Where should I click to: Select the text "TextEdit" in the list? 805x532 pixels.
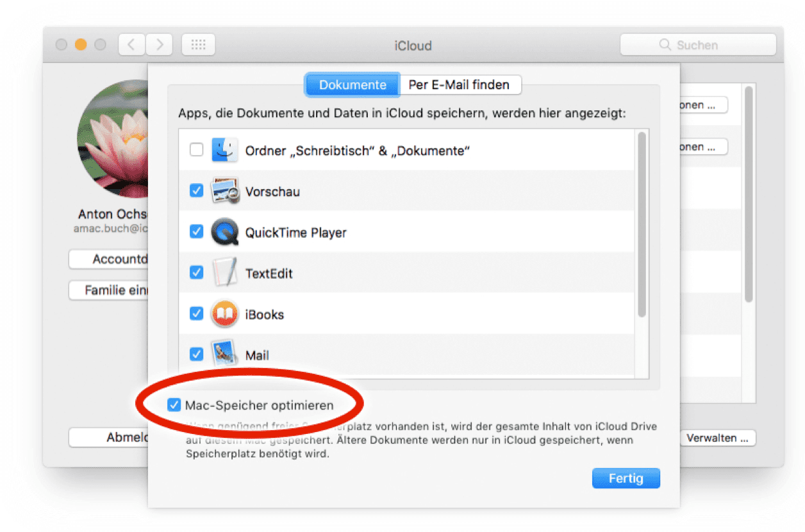point(269,274)
